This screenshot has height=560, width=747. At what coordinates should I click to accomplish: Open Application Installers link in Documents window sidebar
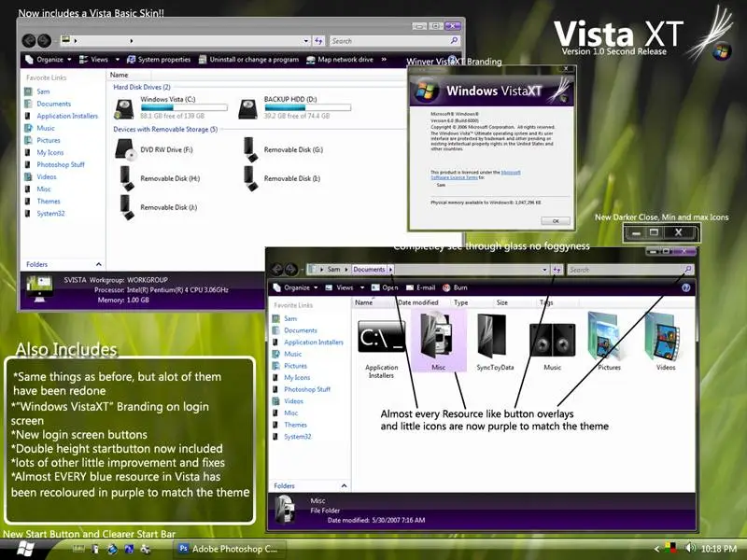click(x=314, y=342)
